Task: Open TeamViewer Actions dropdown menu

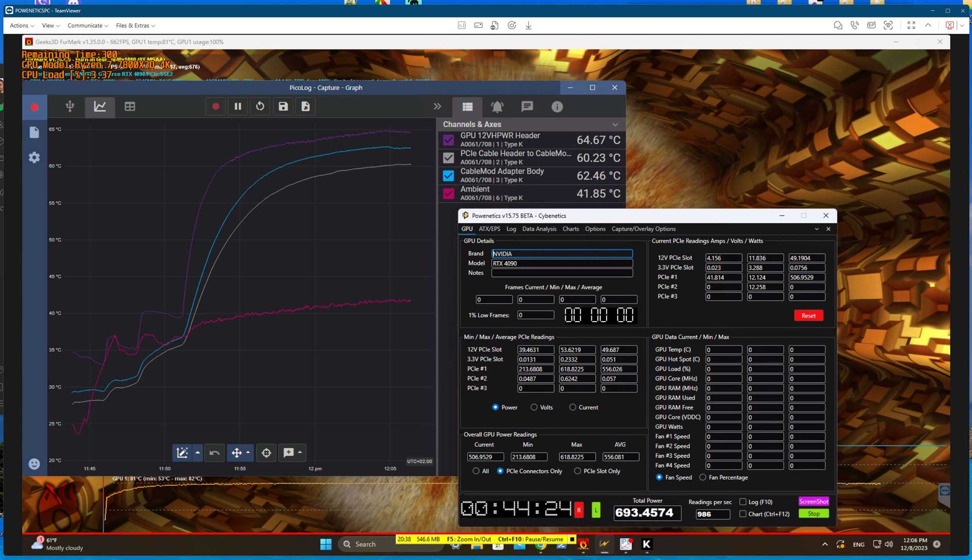Action: tap(22, 25)
